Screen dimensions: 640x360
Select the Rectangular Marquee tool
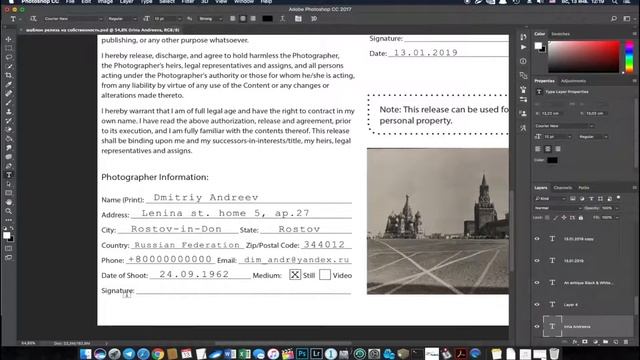9,48
